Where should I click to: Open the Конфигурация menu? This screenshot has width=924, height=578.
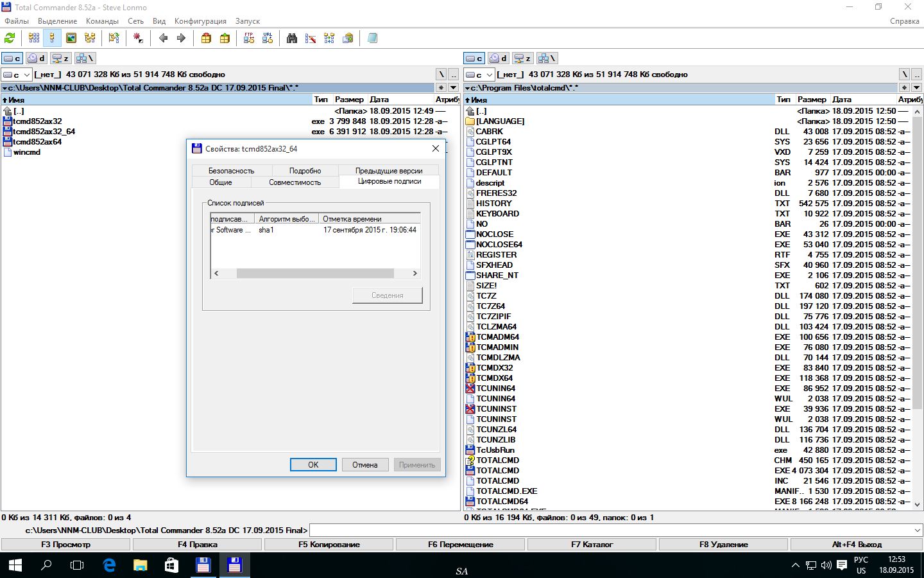[200, 21]
